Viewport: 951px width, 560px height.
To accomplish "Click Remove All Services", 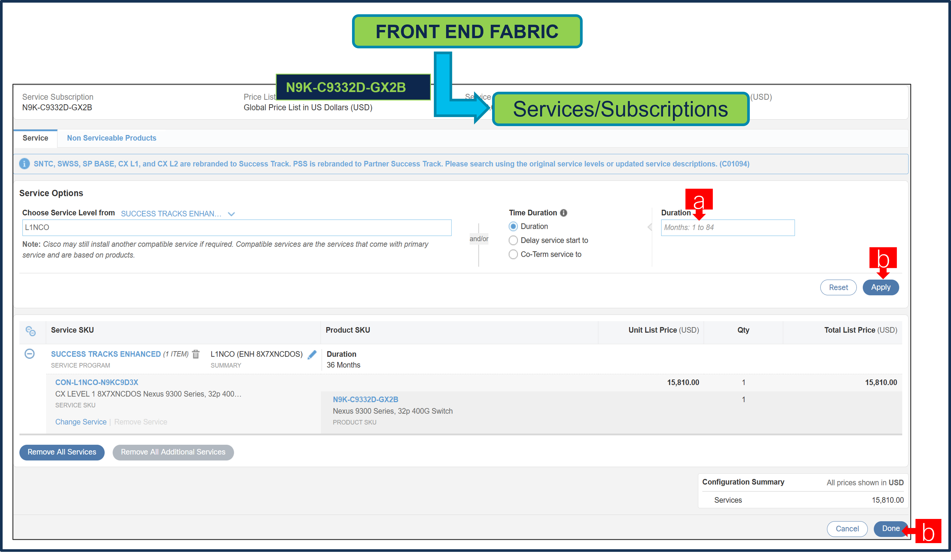I will tap(61, 452).
